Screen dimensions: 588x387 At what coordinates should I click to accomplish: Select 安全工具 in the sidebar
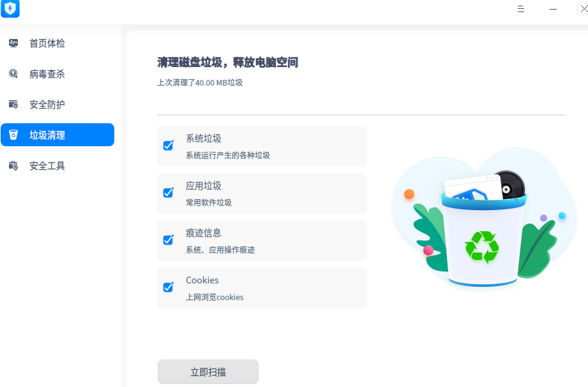tap(47, 166)
